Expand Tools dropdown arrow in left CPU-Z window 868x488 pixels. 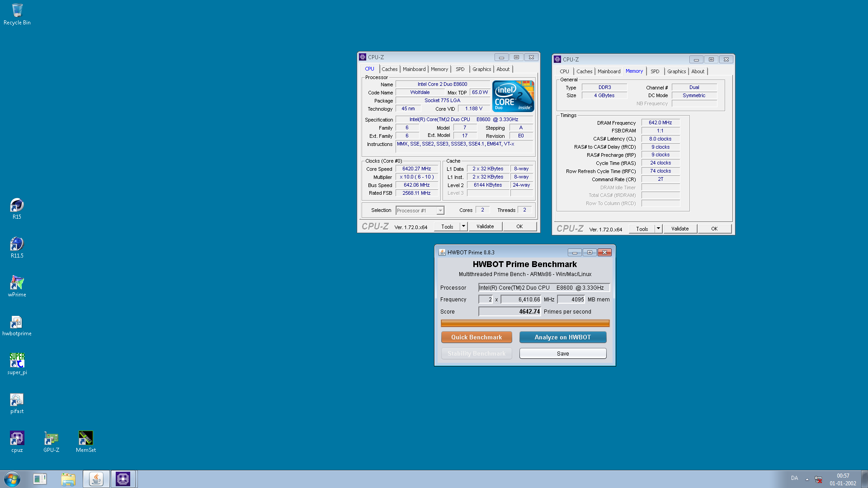[463, 226]
